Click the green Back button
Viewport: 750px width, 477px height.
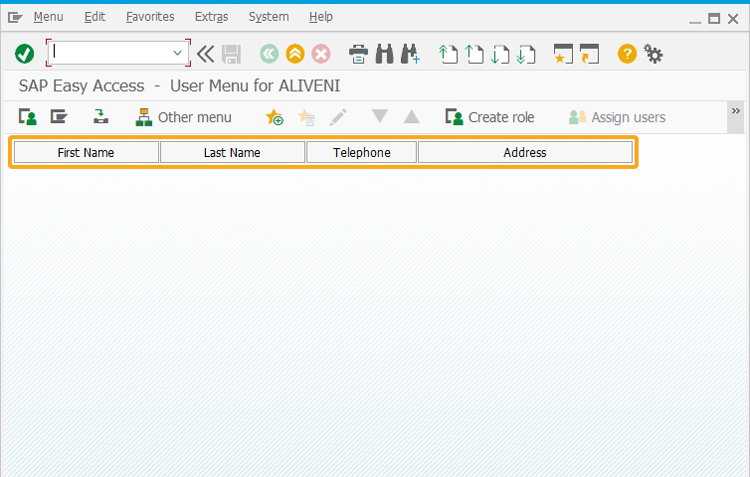pyautogui.click(x=269, y=54)
